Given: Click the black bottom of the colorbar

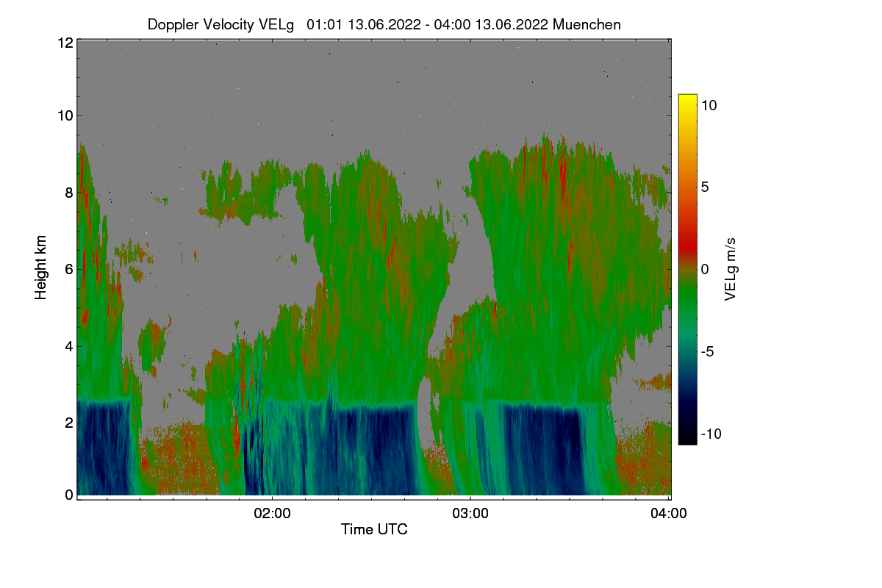Looking at the screenshot, I should [x=687, y=437].
